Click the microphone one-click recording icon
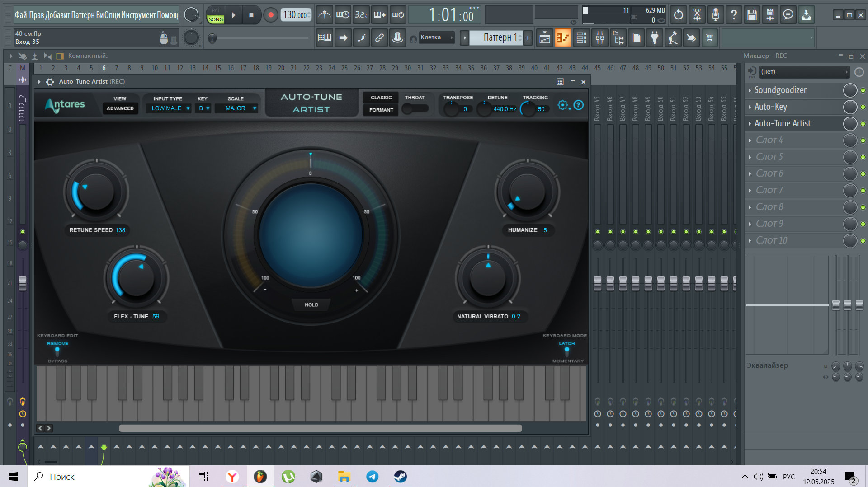Viewport: 868px width, 487px height. point(716,15)
